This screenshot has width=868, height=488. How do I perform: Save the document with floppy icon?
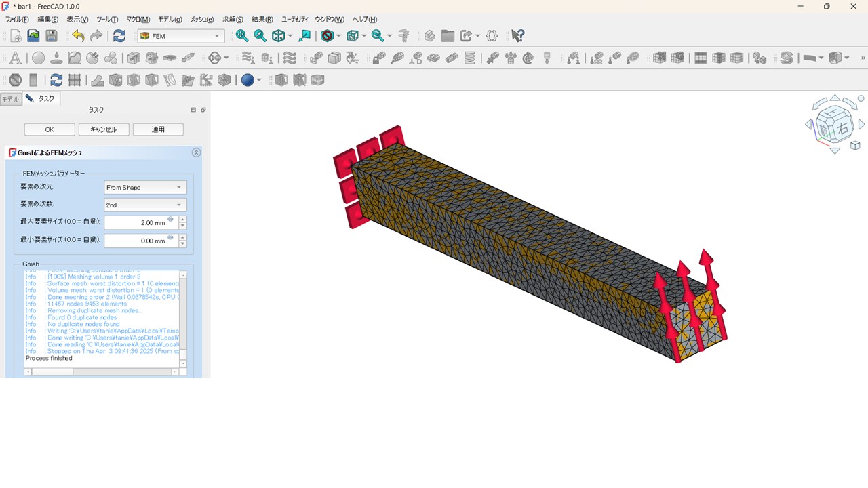pos(52,36)
